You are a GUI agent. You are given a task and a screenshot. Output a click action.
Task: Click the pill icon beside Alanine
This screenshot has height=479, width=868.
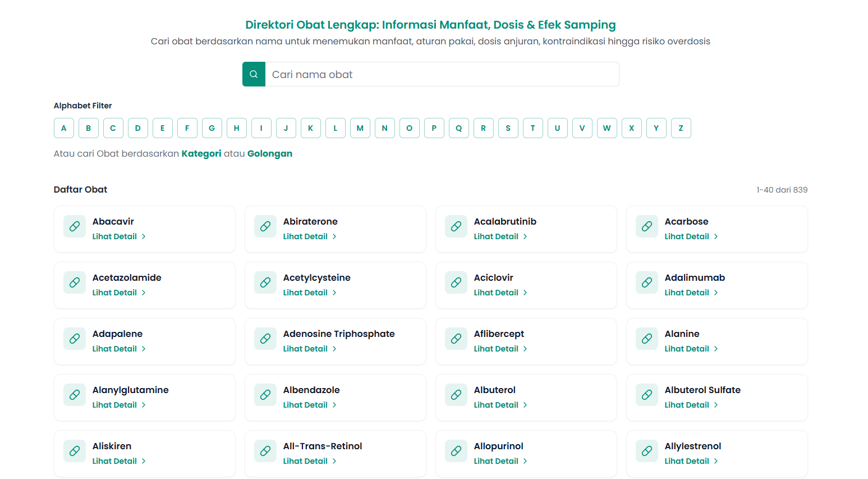click(x=647, y=339)
